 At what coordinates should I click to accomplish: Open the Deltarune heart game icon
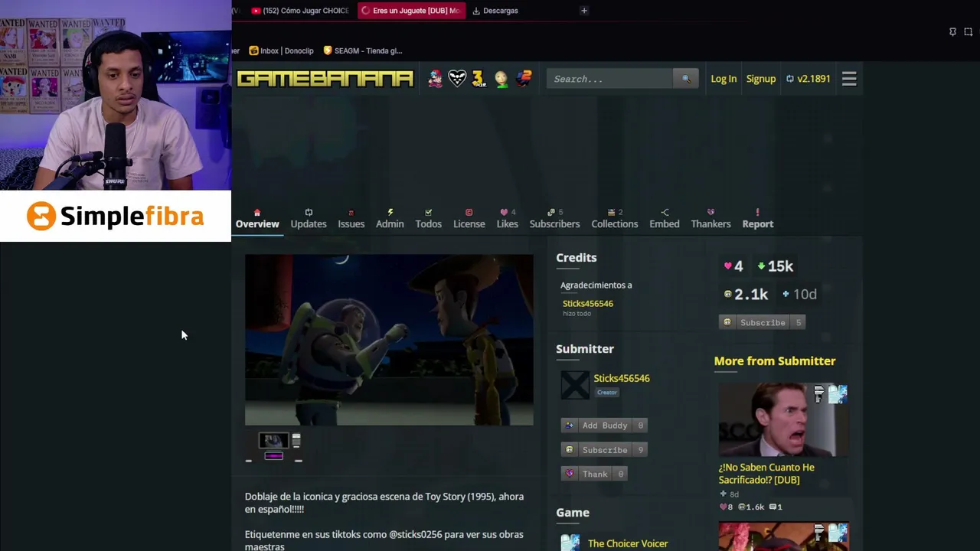[457, 79]
